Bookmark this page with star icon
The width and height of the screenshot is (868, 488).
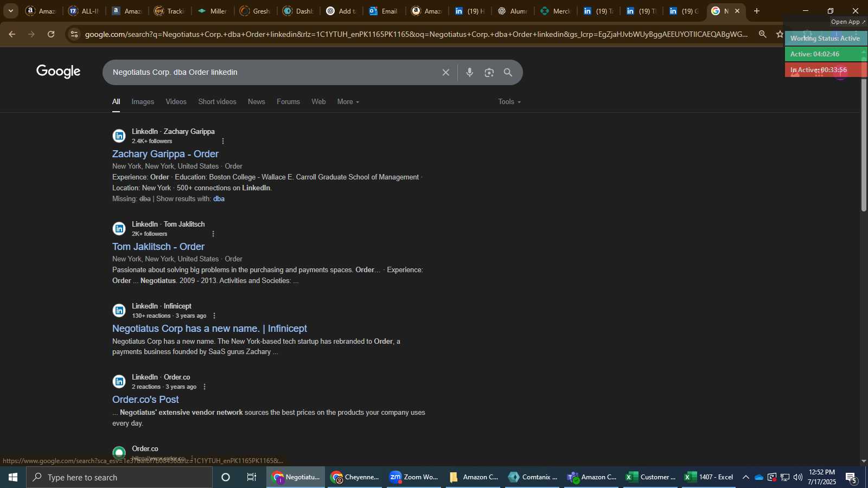(x=780, y=34)
